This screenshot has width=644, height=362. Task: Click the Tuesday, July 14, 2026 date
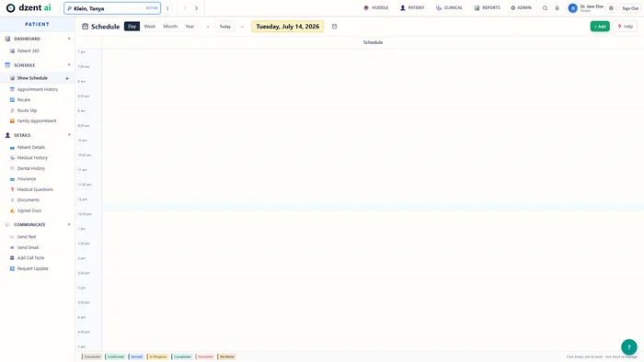point(287,27)
